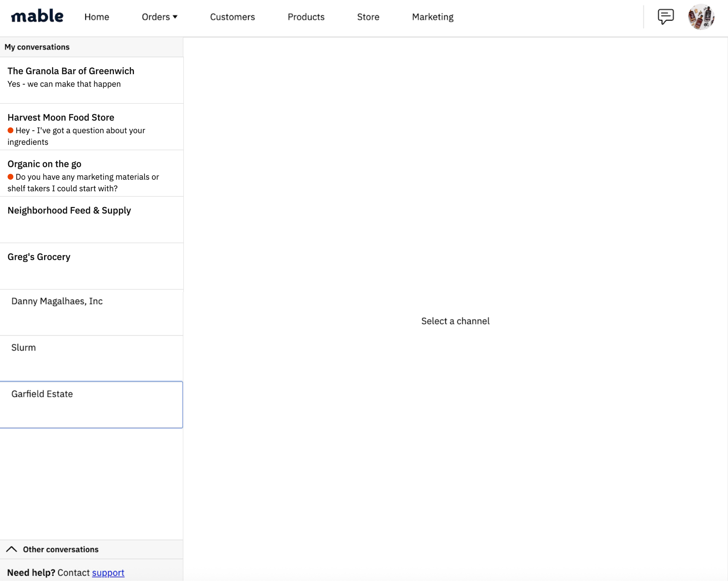The image size is (728, 586).
Task: Open the Marketing section
Action: (x=432, y=17)
